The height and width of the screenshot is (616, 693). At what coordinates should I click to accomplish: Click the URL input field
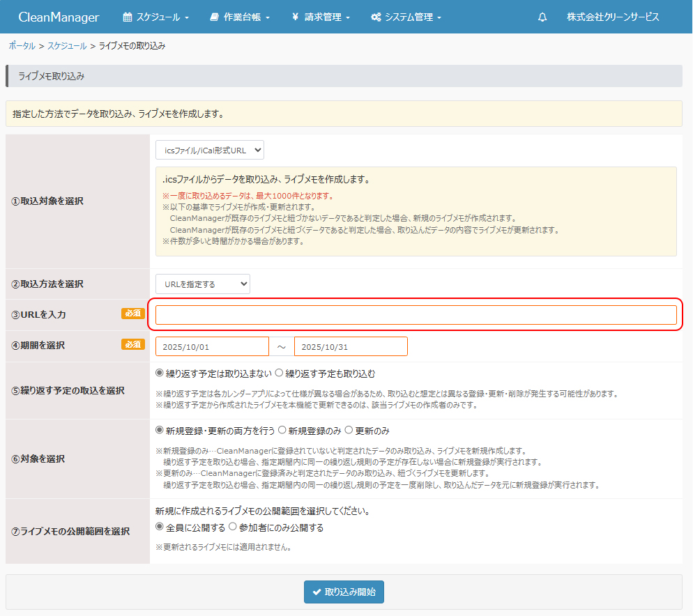tap(416, 315)
